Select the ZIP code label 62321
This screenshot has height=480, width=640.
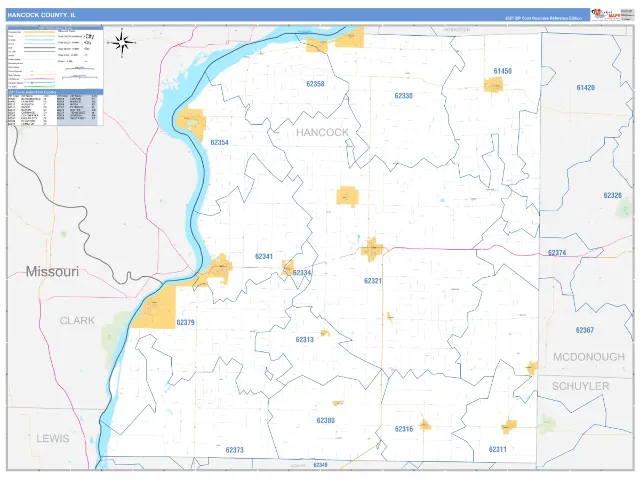click(373, 281)
